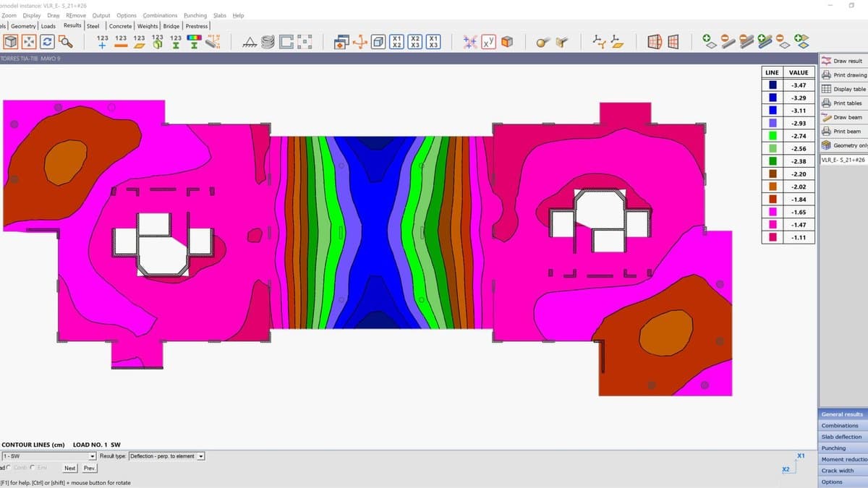868x488 pixels.
Task: Open the Options side panel
Action: click(843, 482)
